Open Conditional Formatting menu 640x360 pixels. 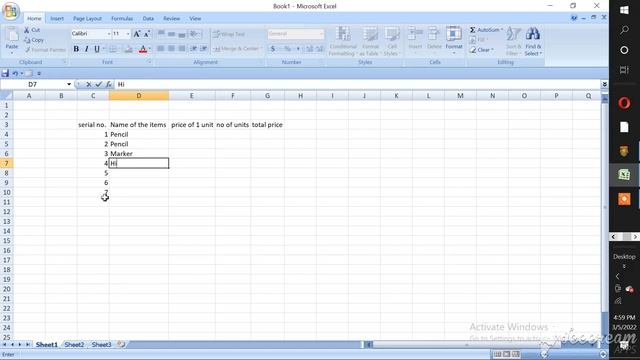[343, 41]
